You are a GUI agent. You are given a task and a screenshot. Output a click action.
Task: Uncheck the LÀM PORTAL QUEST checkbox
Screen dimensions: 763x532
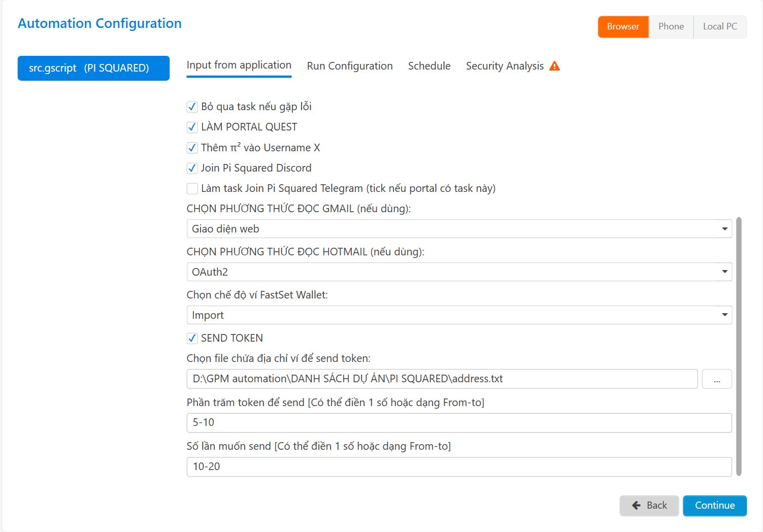192,127
